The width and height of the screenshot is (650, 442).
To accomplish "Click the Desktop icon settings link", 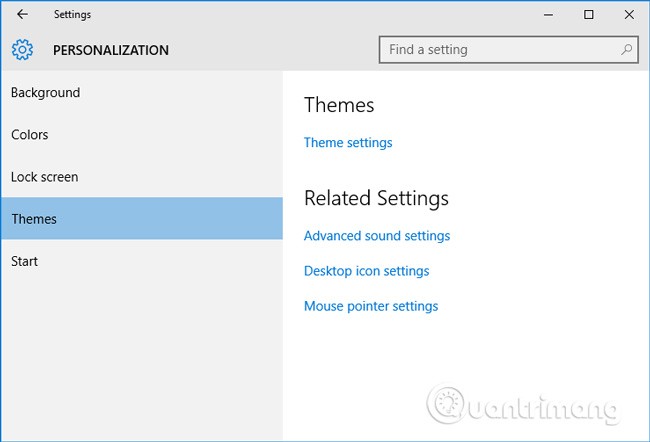I will [366, 271].
